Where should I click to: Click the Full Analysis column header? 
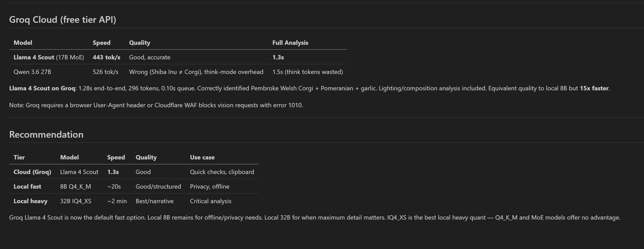point(290,43)
